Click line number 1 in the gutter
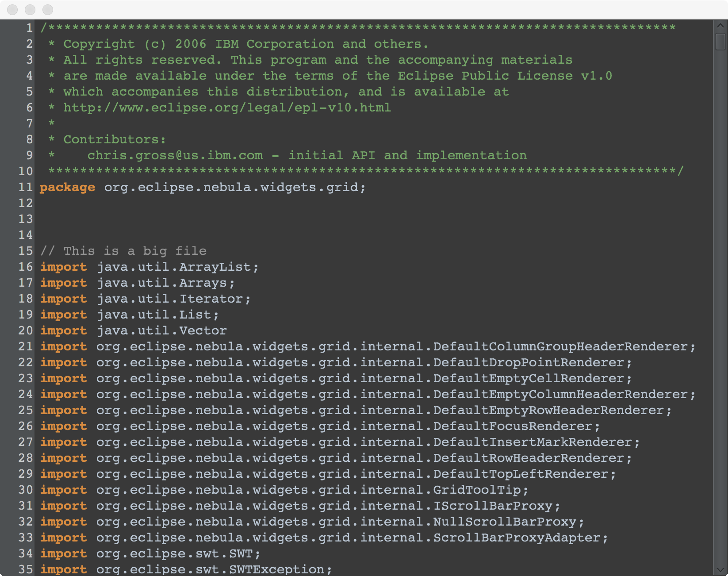Image resolution: width=728 pixels, height=576 pixels. [29, 28]
